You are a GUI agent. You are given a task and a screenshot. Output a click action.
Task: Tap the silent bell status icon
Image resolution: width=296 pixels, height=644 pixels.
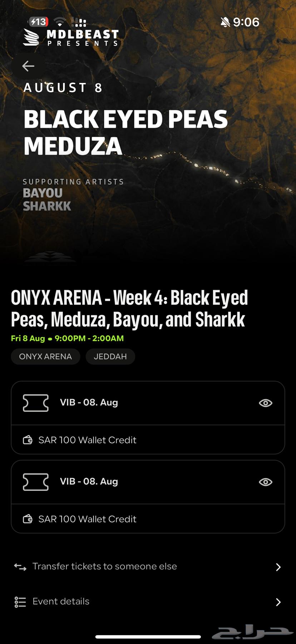click(225, 23)
